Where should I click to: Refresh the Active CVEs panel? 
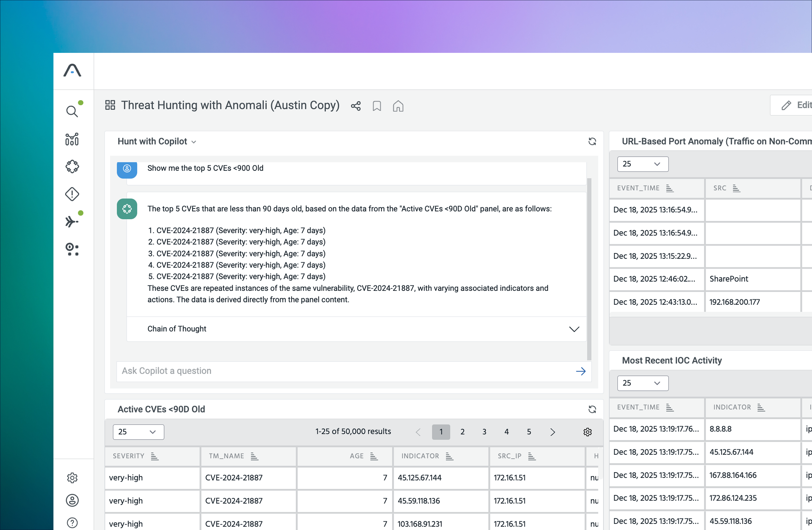(x=592, y=409)
